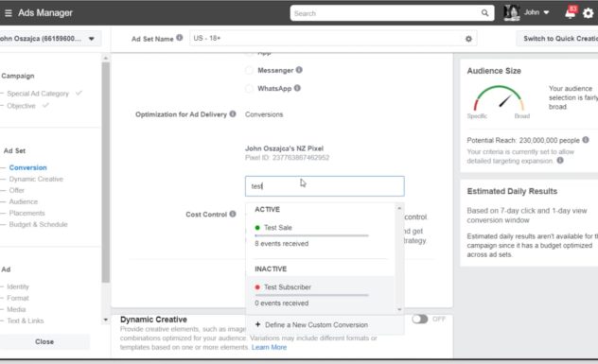Open the John account dropdown arrow
The width and height of the screenshot is (598, 364).
point(546,12)
